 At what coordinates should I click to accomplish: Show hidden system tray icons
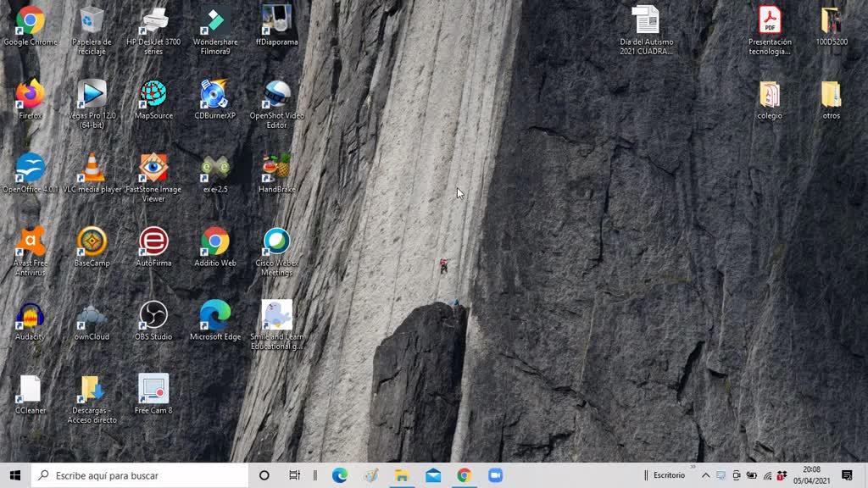tap(705, 475)
